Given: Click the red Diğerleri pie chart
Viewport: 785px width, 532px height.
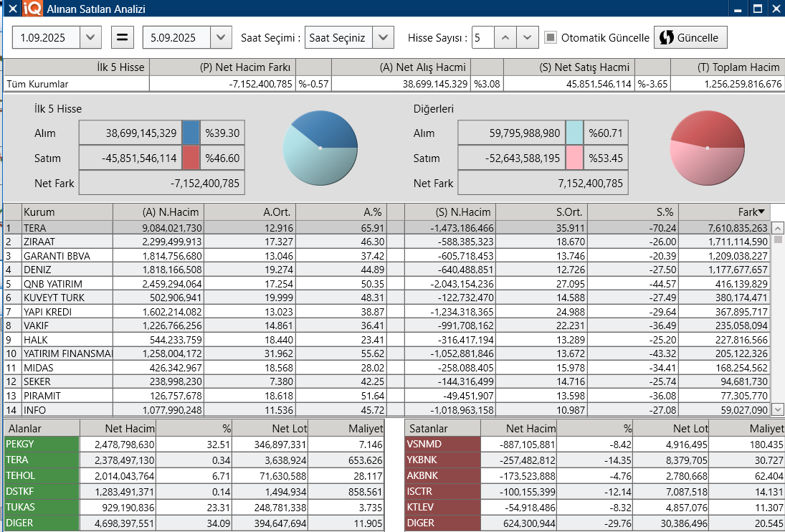Looking at the screenshot, I should click(x=708, y=148).
